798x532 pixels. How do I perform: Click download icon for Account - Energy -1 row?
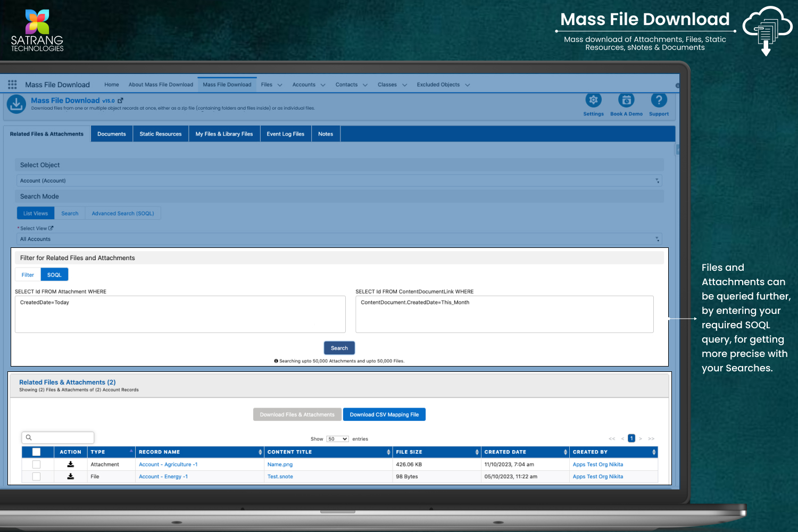pyautogui.click(x=70, y=477)
